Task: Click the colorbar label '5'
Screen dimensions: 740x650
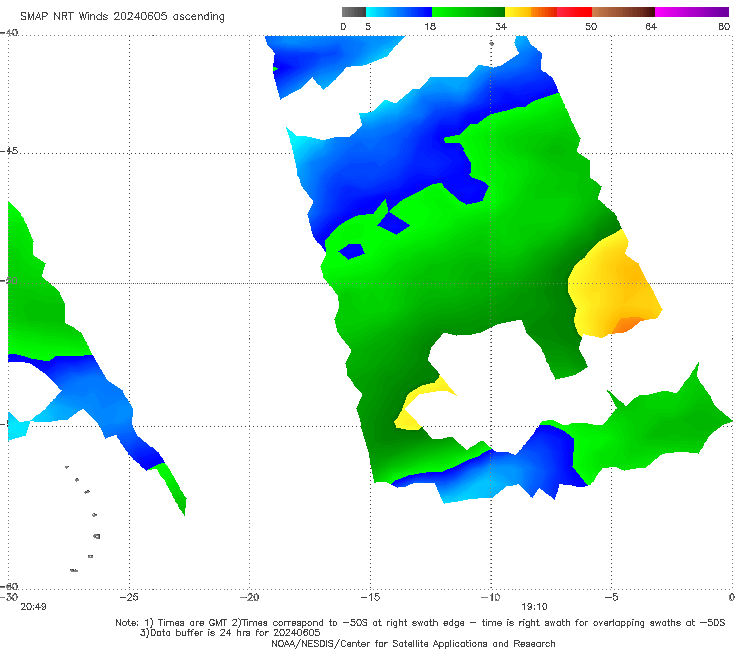Action: click(x=368, y=26)
